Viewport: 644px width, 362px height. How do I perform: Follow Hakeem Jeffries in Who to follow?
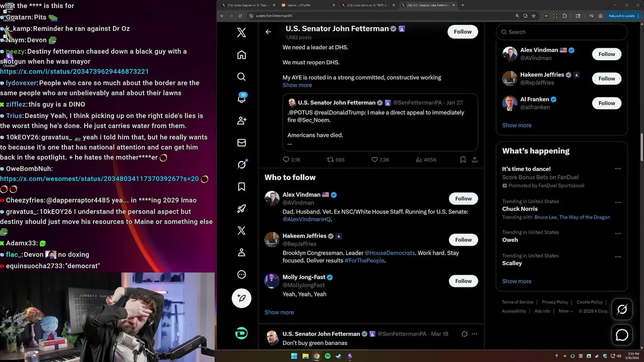click(463, 240)
